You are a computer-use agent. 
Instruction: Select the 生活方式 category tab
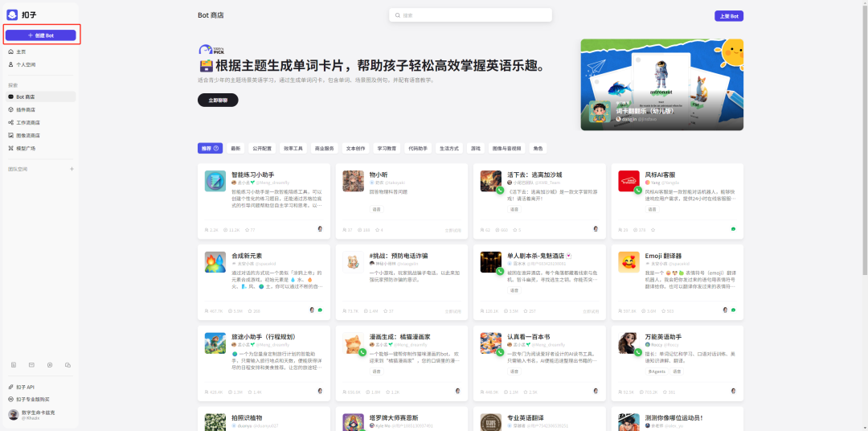449,149
